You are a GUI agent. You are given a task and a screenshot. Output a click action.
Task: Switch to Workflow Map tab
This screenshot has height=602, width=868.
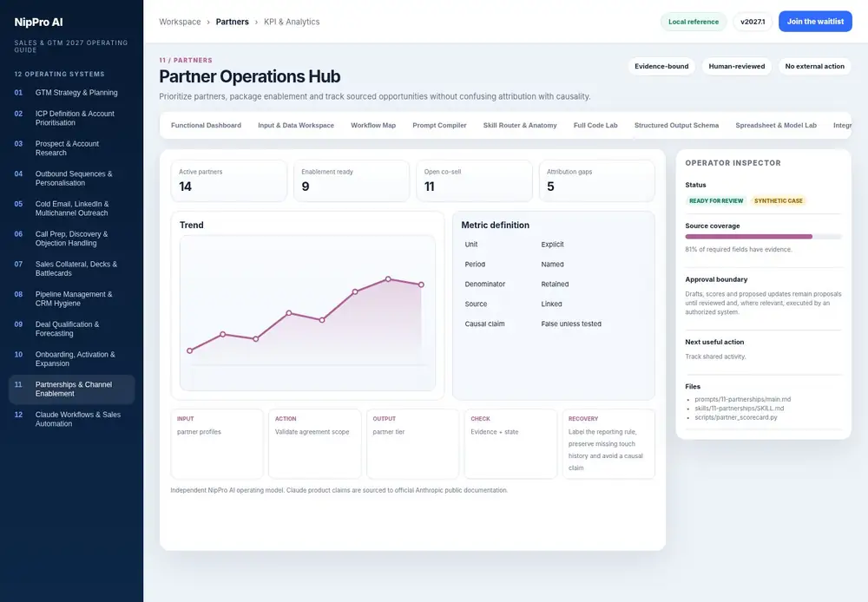pyautogui.click(x=373, y=125)
